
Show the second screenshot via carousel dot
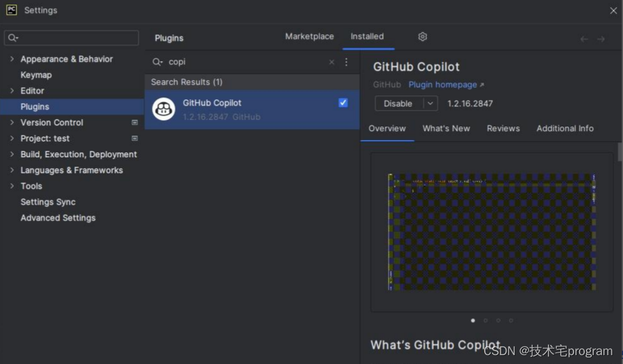(x=486, y=320)
